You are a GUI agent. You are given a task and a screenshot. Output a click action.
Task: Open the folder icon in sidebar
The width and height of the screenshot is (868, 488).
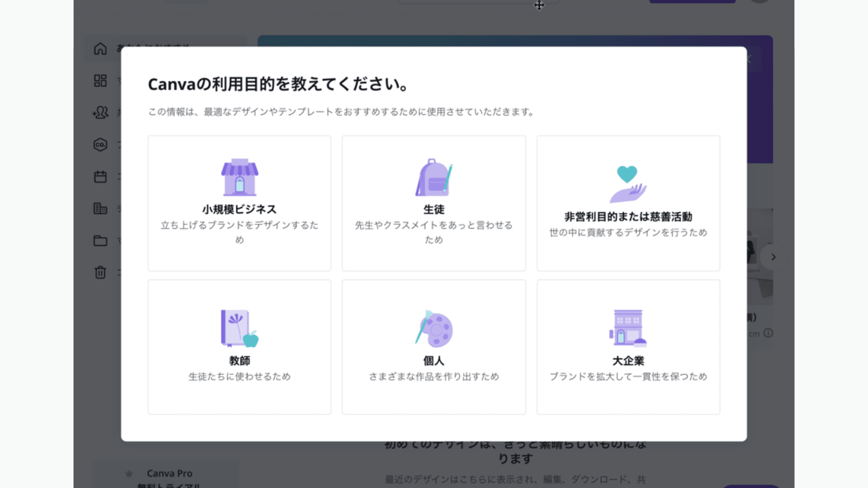pyautogui.click(x=100, y=240)
